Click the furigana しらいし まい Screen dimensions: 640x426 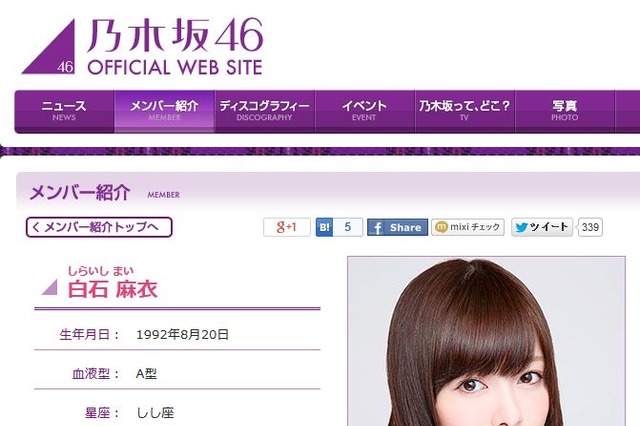pyautogui.click(x=100, y=271)
